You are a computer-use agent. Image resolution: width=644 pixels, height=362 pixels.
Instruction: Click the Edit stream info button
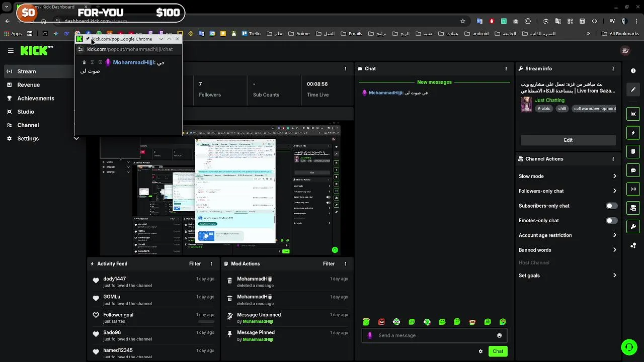click(568, 140)
